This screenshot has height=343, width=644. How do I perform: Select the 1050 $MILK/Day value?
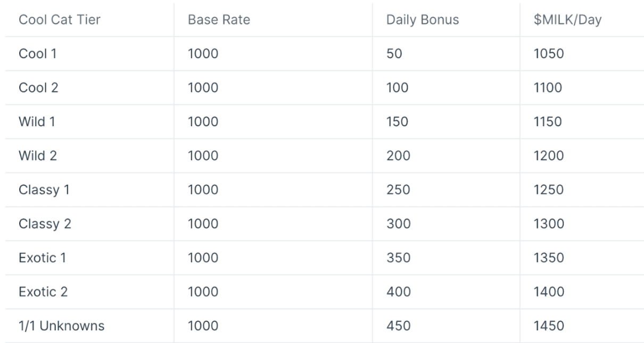[548, 54]
